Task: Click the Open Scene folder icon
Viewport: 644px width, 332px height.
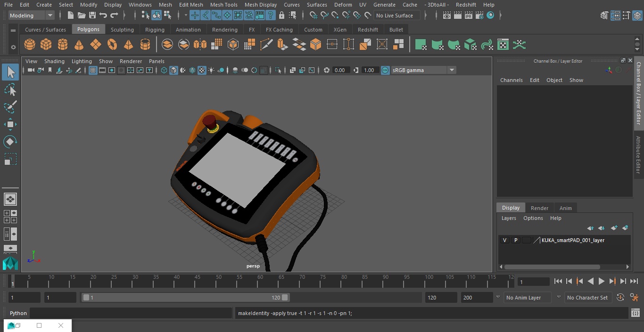Action: point(82,16)
